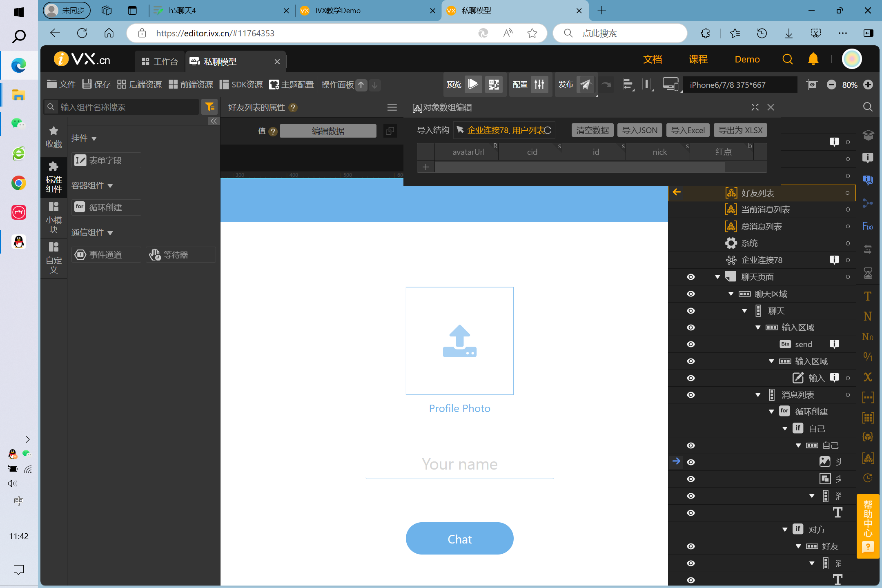Collapse the 循环创建 tree node
This screenshot has width=882, height=588.
coord(771,412)
